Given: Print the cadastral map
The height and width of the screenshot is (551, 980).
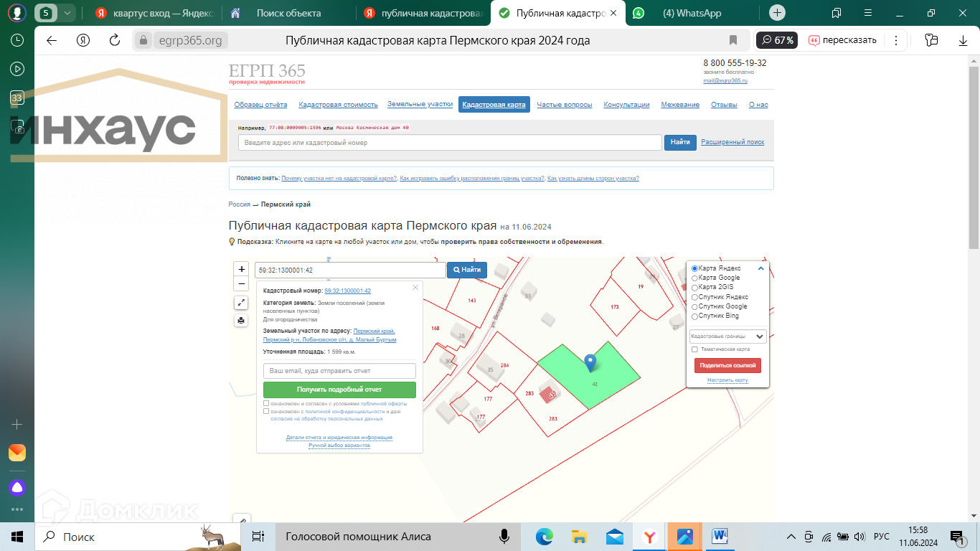Looking at the screenshot, I should click(x=241, y=320).
